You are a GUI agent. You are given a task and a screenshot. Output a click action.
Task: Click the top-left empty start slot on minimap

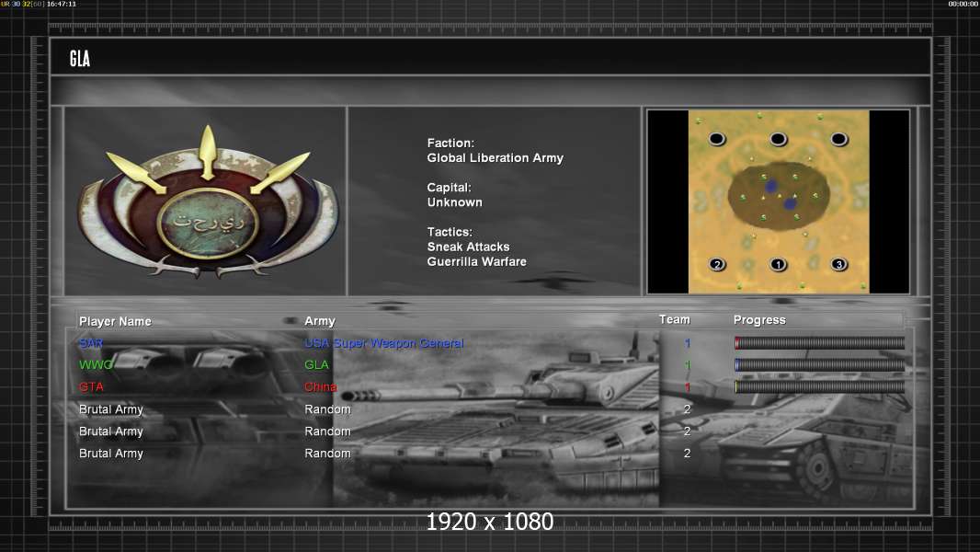pos(717,139)
